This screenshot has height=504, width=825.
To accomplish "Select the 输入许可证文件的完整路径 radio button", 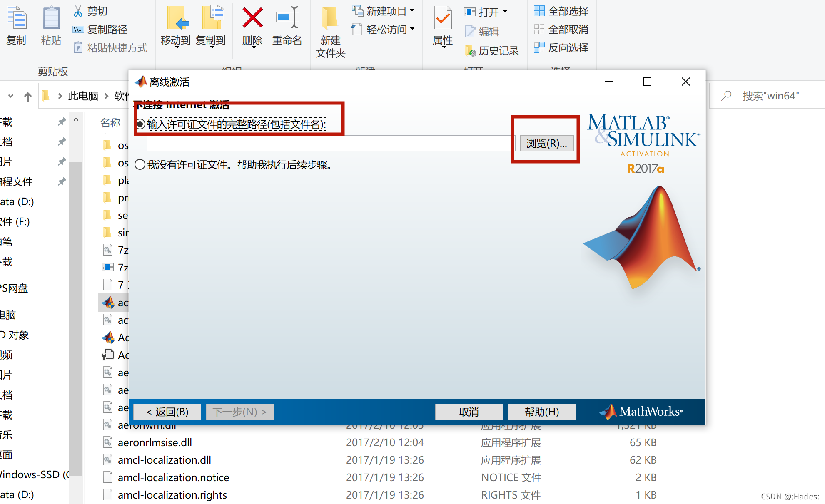I will [140, 124].
